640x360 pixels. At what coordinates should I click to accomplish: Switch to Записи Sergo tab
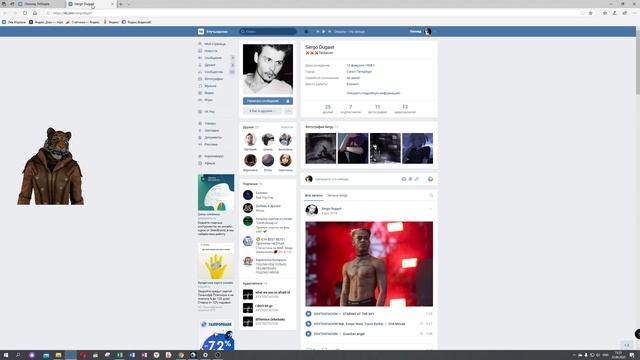pos(338,196)
